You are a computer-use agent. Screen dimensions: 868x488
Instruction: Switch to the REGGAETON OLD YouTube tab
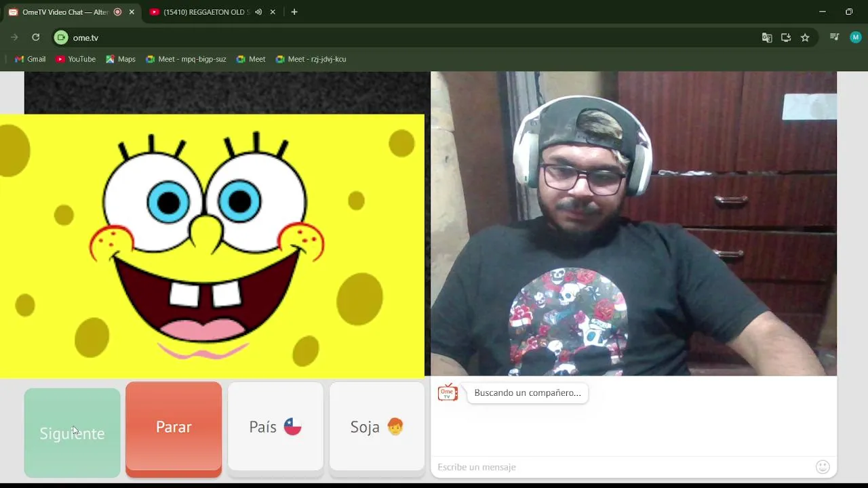click(207, 12)
